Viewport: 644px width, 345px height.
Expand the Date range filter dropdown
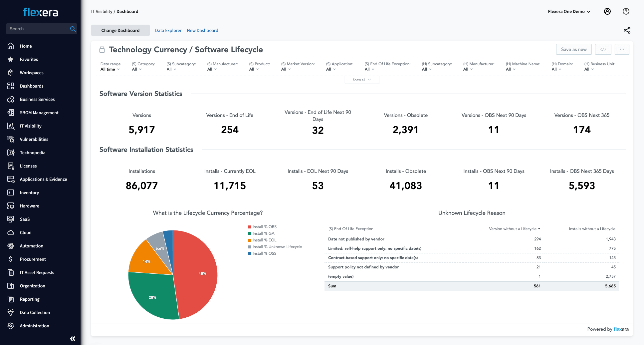pos(110,69)
